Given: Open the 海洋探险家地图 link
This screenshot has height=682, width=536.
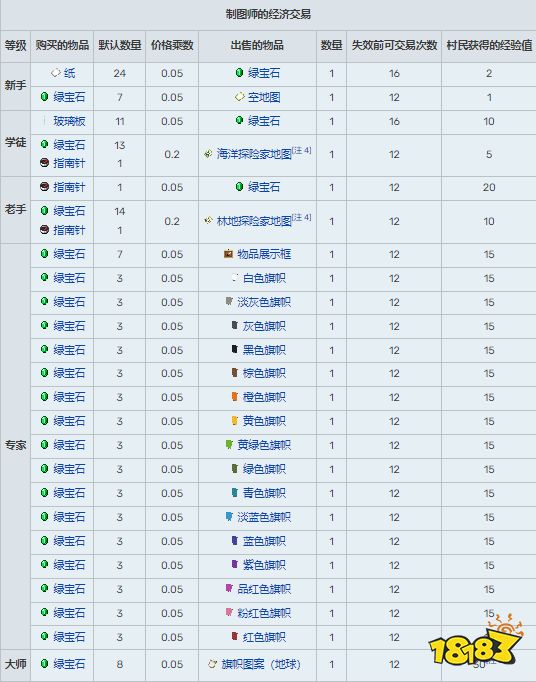Looking at the screenshot, I should (x=254, y=154).
